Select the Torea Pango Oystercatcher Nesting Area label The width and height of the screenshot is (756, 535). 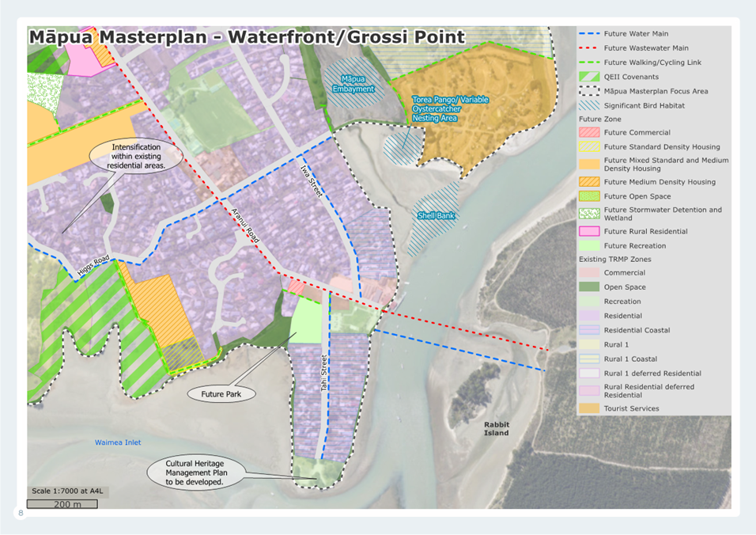pyautogui.click(x=450, y=108)
